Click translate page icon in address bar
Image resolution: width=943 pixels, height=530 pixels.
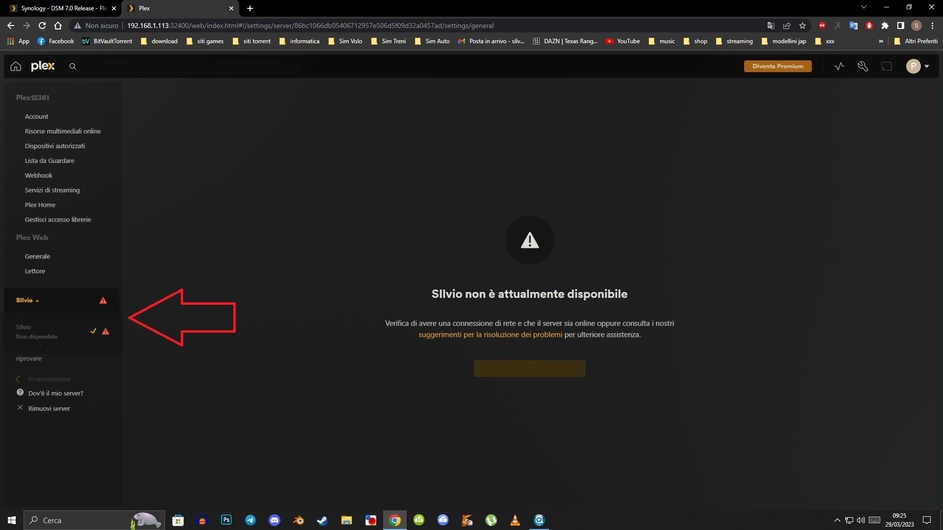click(x=771, y=25)
